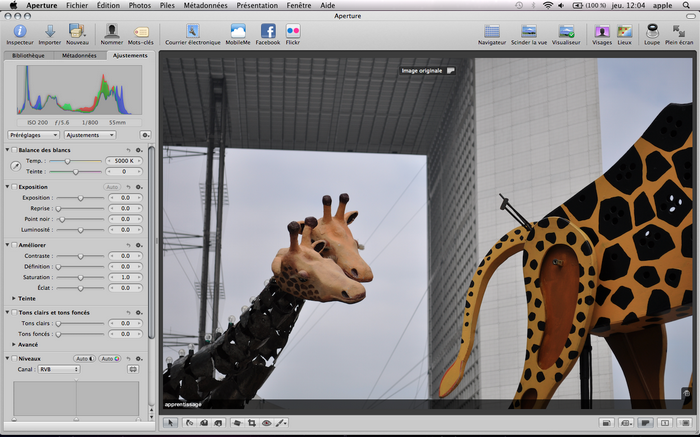This screenshot has height=437, width=700.
Task: Open the Préréglages dropdown
Action: tap(33, 135)
